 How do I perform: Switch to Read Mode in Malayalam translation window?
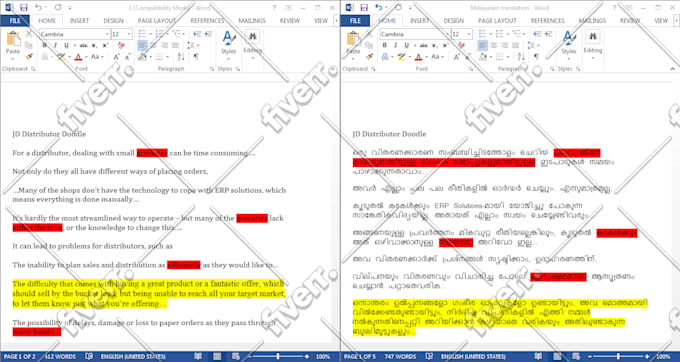click(538, 356)
